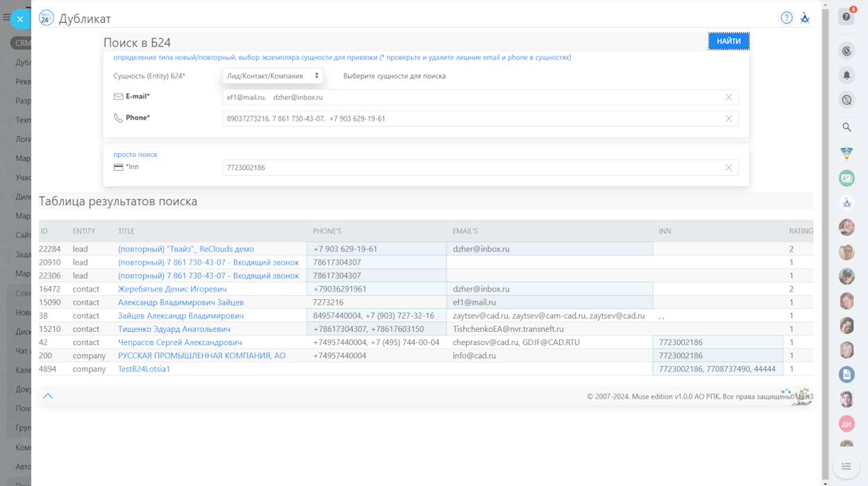
Task: Open the notifications bell in the sidebar
Action: click(846, 75)
